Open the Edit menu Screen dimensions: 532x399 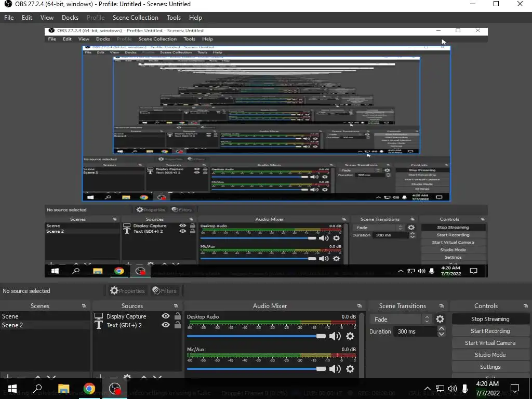coord(27,18)
